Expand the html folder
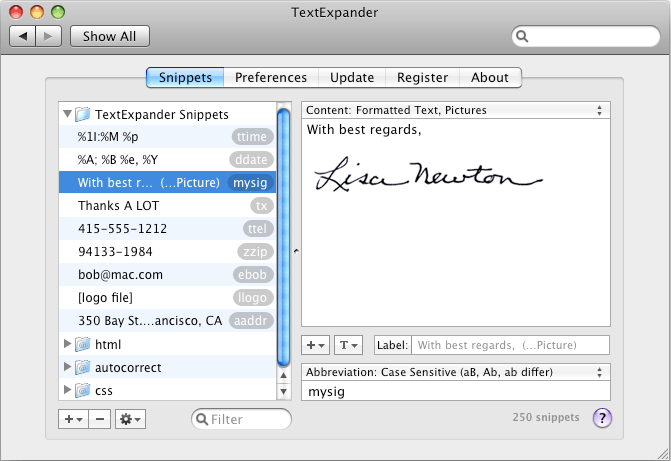Screen dimensions: 671x461 [67, 344]
